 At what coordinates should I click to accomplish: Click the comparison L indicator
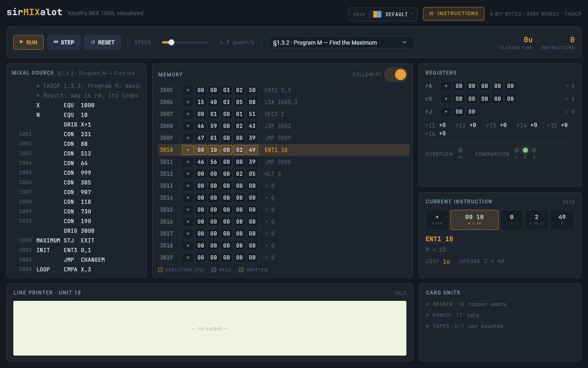516,150
